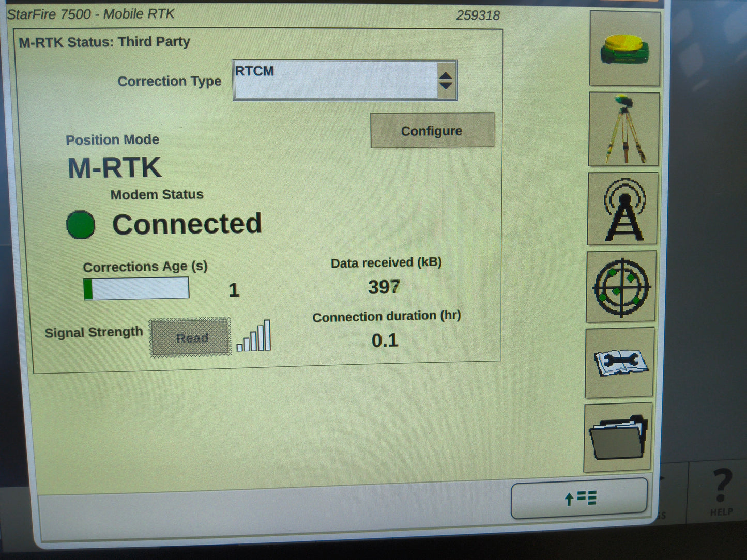Click the satellite tracking target icon
The height and width of the screenshot is (560, 747).
coord(621,287)
